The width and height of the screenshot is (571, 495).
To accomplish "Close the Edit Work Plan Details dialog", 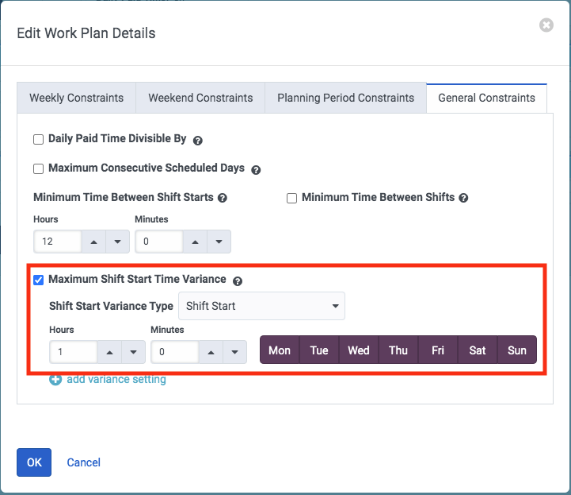I will 546,25.
